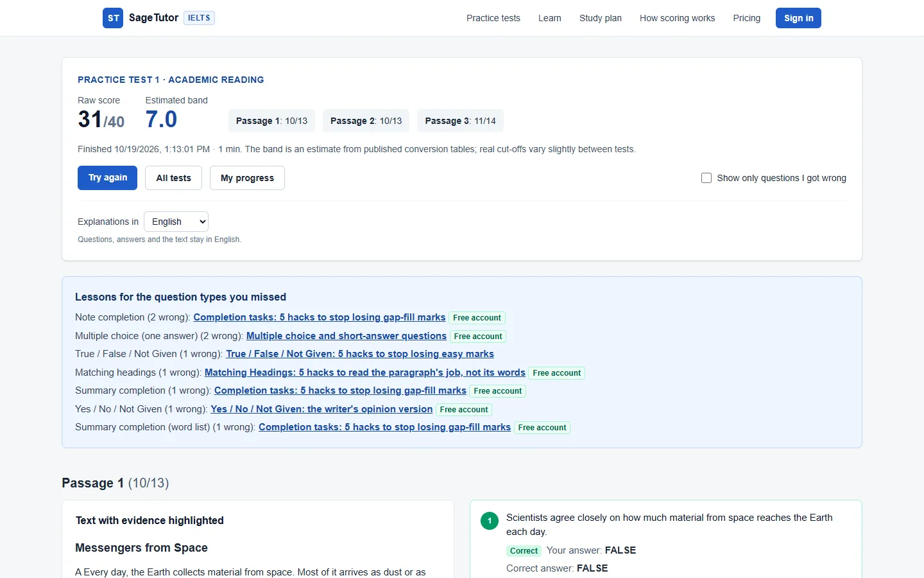Click the estimated band 7.0
Screen dimensions: 924x578
coord(161,120)
